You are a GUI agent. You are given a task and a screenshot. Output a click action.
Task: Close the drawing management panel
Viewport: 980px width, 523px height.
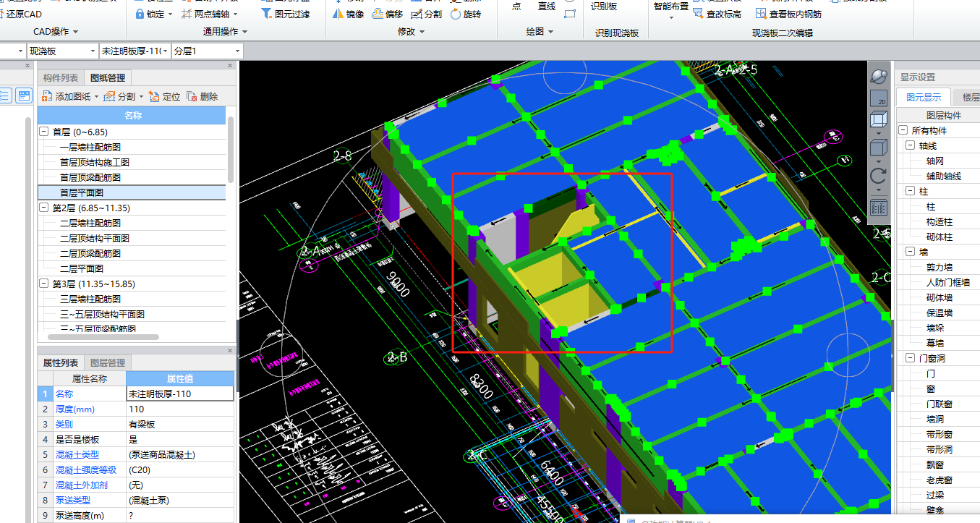231,66
